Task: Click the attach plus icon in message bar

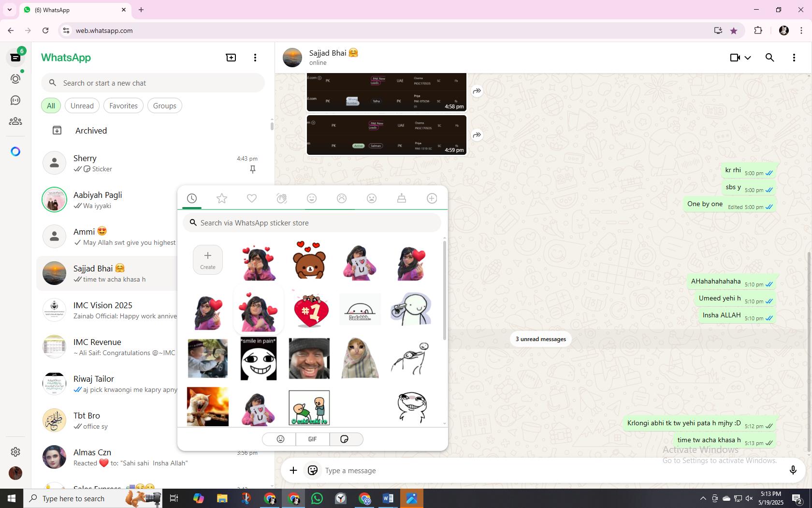Action: [293, 470]
